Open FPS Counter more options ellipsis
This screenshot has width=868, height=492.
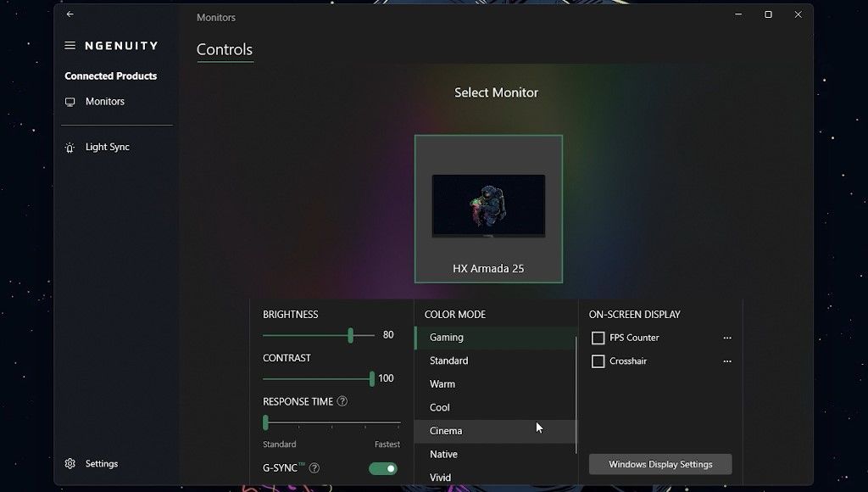(x=727, y=338)
